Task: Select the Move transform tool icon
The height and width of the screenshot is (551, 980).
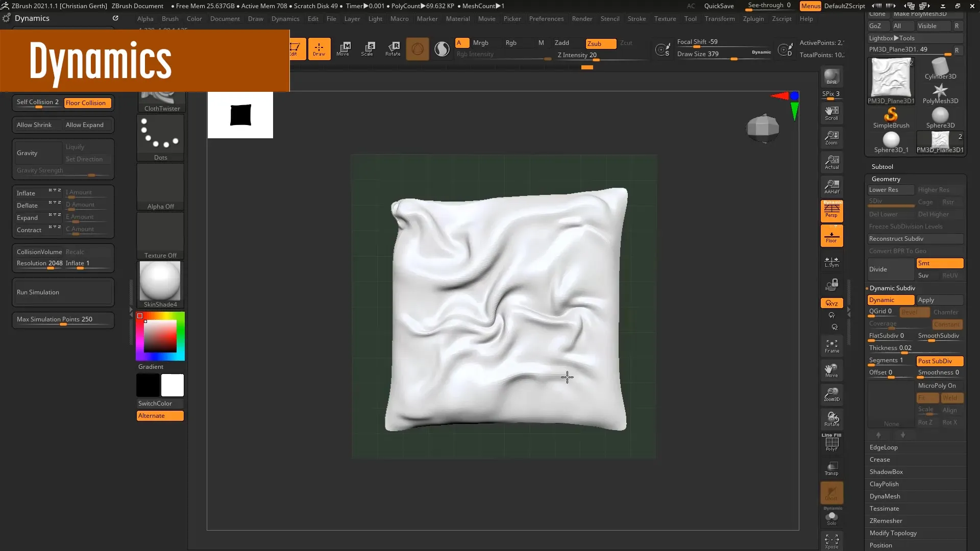Action: pos(343,48)
